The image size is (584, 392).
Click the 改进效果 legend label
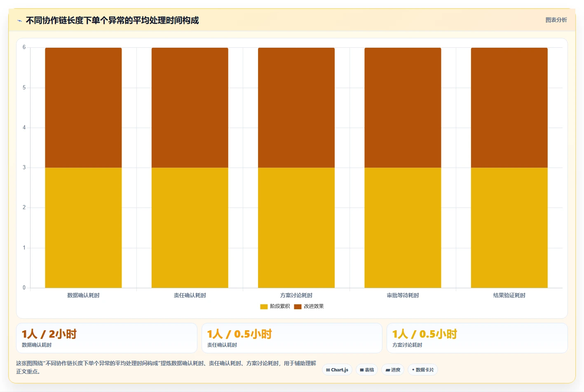pyautogui.click(x=314, y=306)
